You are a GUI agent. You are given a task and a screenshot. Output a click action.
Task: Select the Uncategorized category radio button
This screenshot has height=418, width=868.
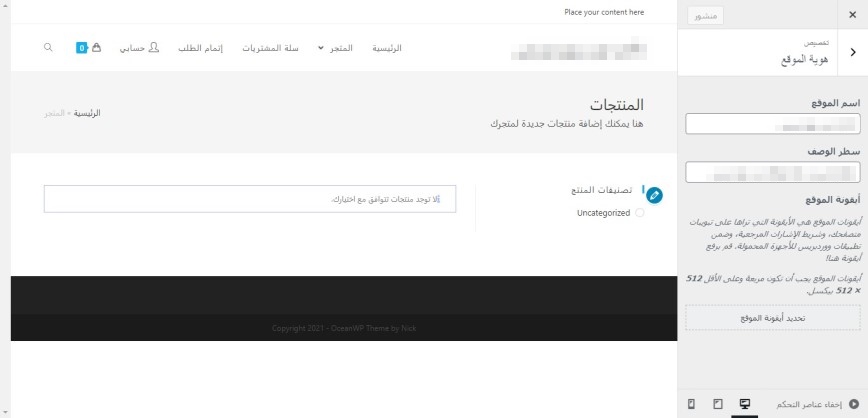[x=640, y=213]
